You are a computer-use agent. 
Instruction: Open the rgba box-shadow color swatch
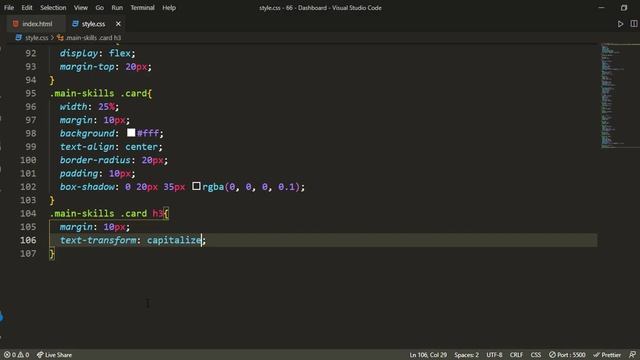(x=196, y=186)
